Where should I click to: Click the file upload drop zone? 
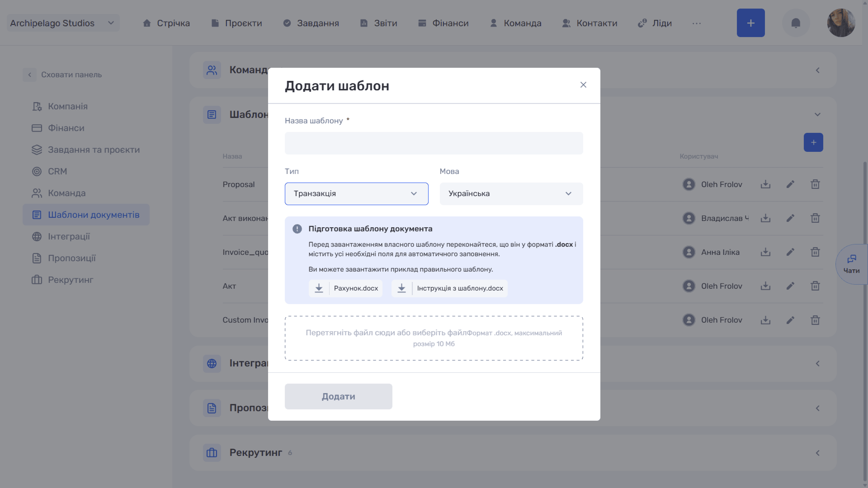tap(434, 338)
